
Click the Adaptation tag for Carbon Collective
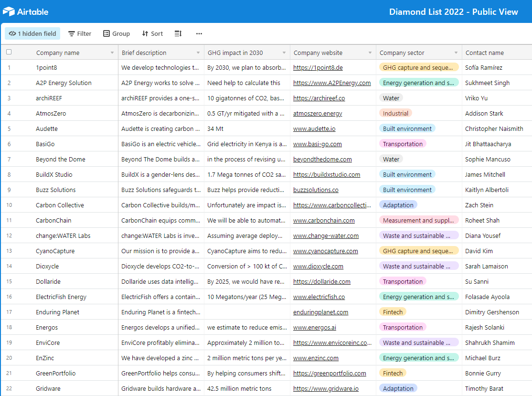coord(398,205)
